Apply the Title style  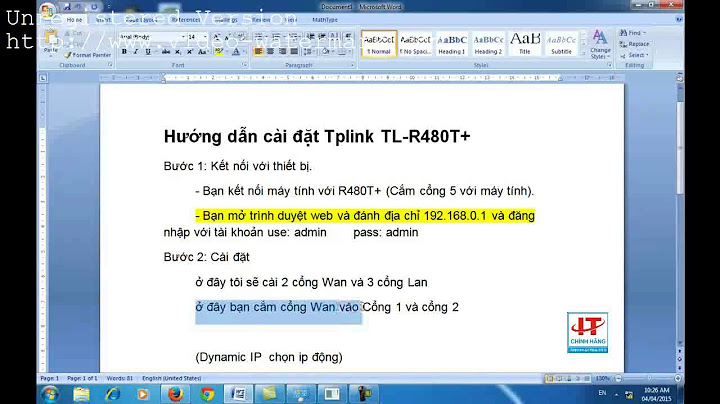click(525, 44)
